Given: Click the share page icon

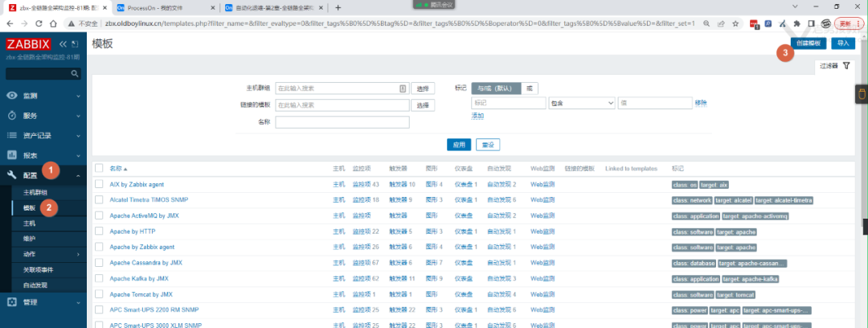Looking at the screenshot, I should point(721,24).
